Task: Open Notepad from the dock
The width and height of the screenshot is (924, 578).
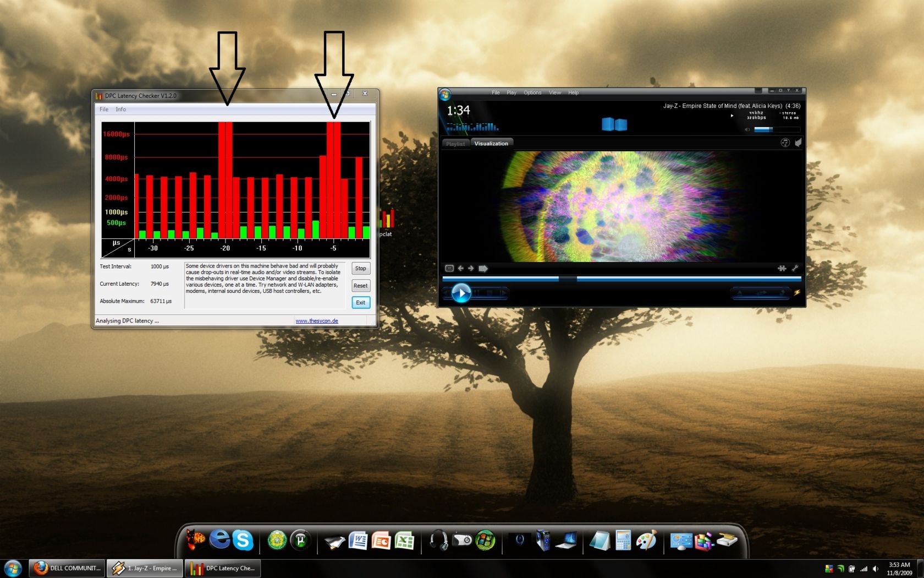Action: (599, 541)
